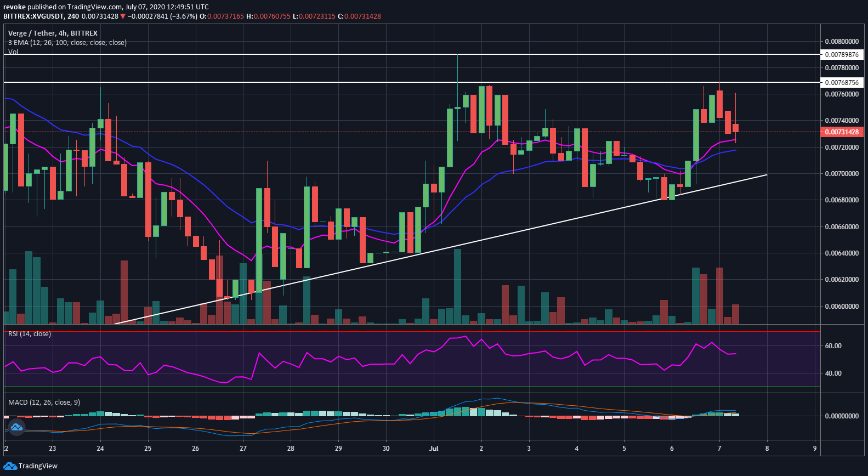Click the 'MACD (12, 26, close, 9)' indicator label
Image resolution: width=868 pixels, height=476 pixels.
point(44,403)
